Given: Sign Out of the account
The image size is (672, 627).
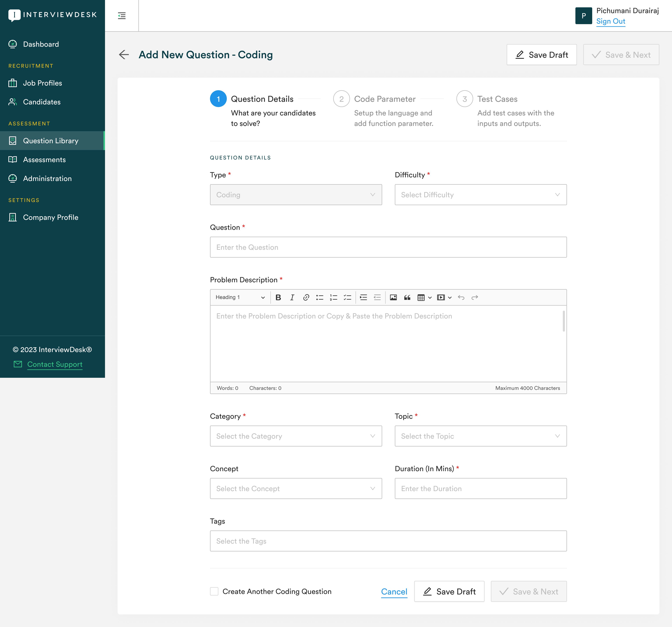Looking at the screenshot, I should (610, 21).
